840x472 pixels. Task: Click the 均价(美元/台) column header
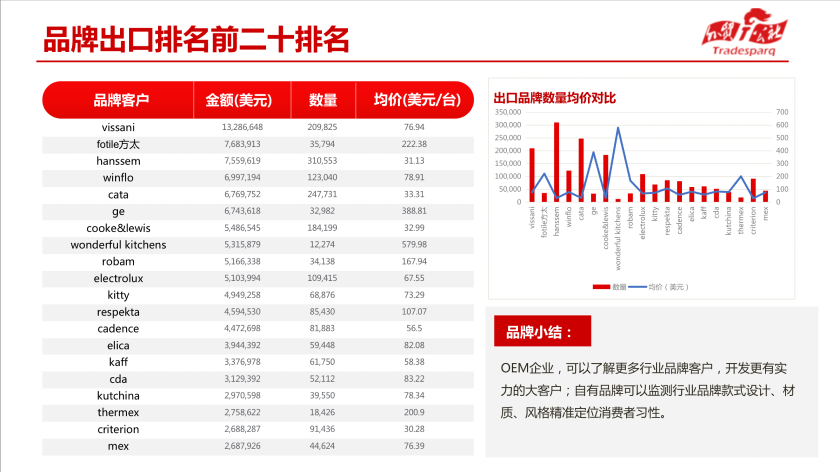(x=412, y=100)
